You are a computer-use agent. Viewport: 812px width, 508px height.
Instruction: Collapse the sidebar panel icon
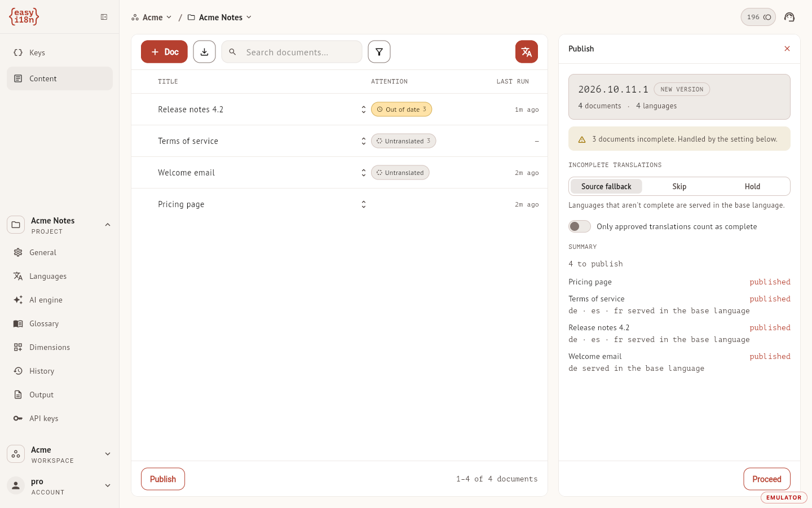point(104,17)
